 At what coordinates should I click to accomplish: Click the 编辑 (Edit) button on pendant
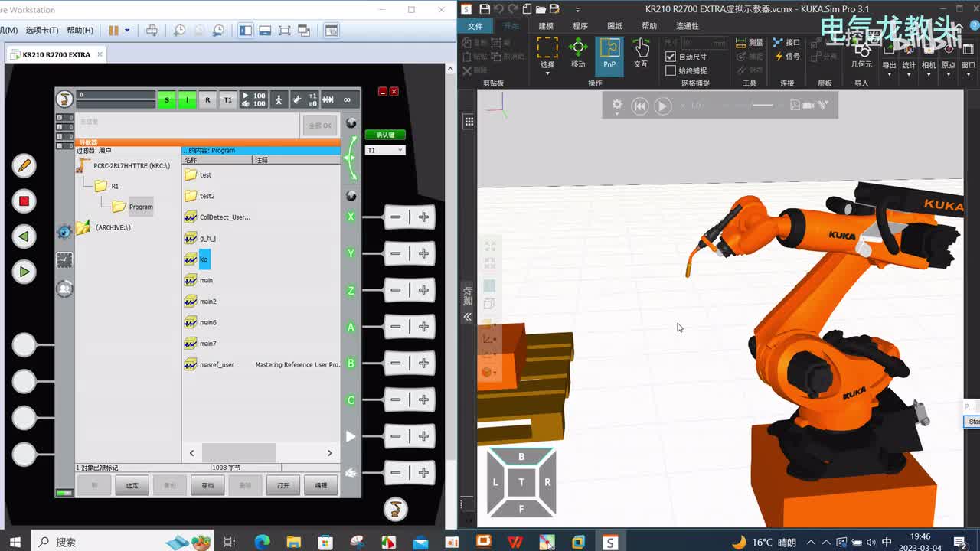pos(321,485)
